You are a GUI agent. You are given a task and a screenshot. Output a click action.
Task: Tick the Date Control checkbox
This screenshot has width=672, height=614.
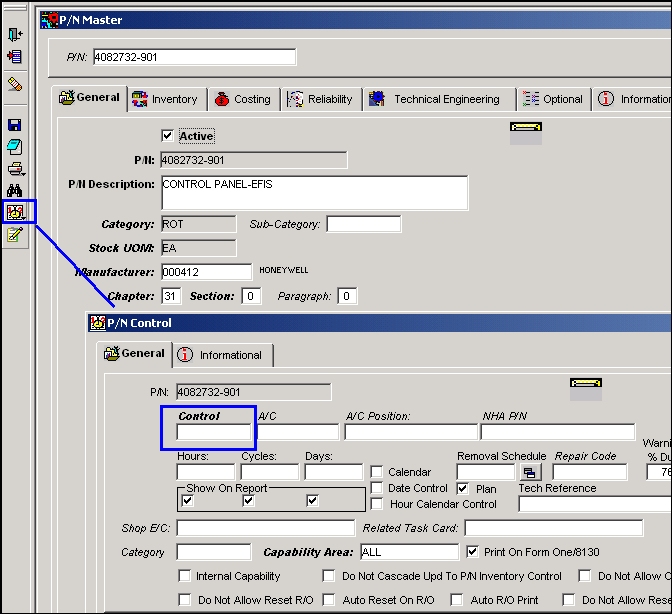pyautogui.click(x=376, y=488)
